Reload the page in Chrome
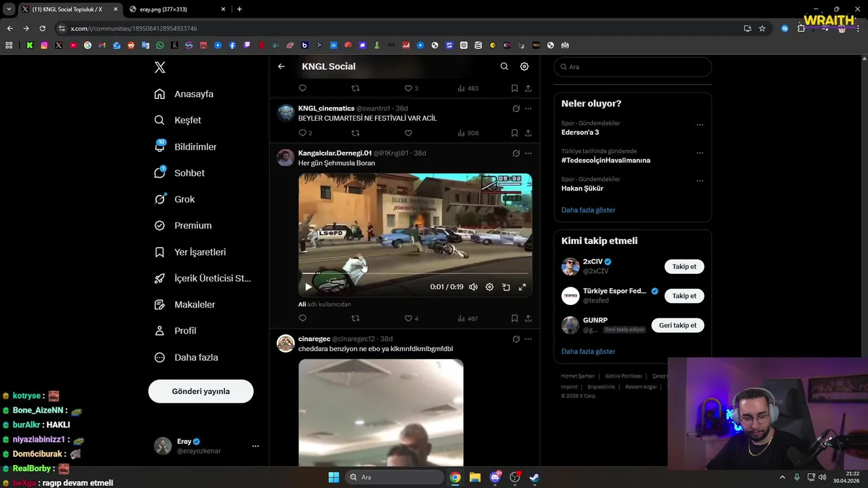The height and width of the screenshot is (488, 868). click(42, 28)
